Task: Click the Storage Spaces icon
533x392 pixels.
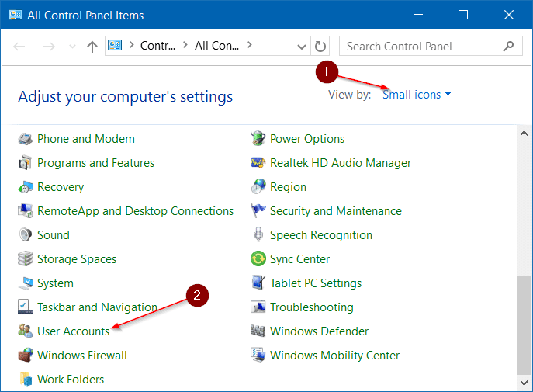Action: click(x=26, y=259)
